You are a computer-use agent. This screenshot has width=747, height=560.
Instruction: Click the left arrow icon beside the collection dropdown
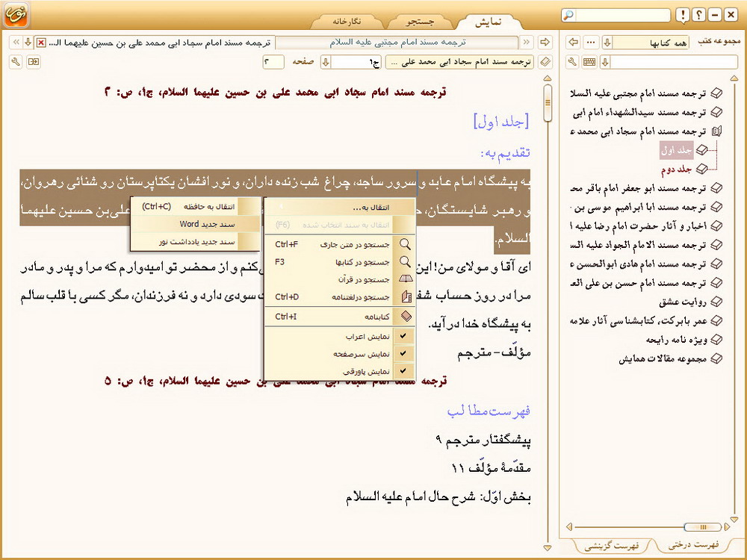click(x=574, y=43)
